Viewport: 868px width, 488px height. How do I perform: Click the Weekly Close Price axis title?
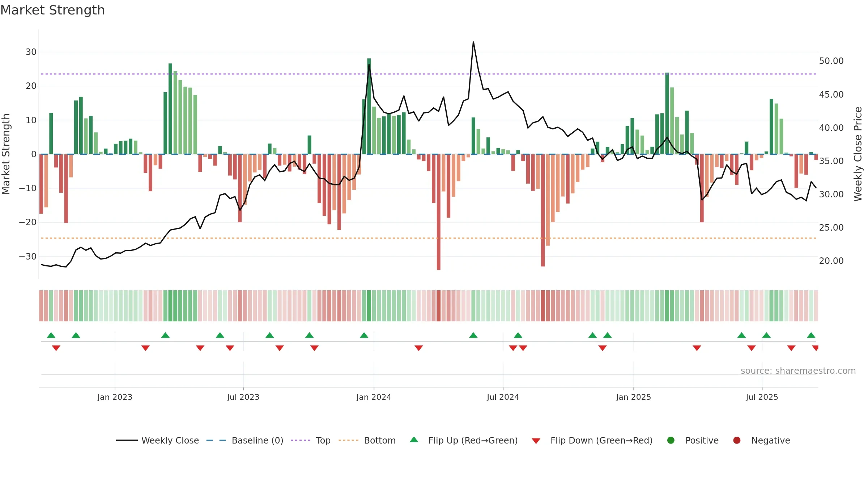858,154
